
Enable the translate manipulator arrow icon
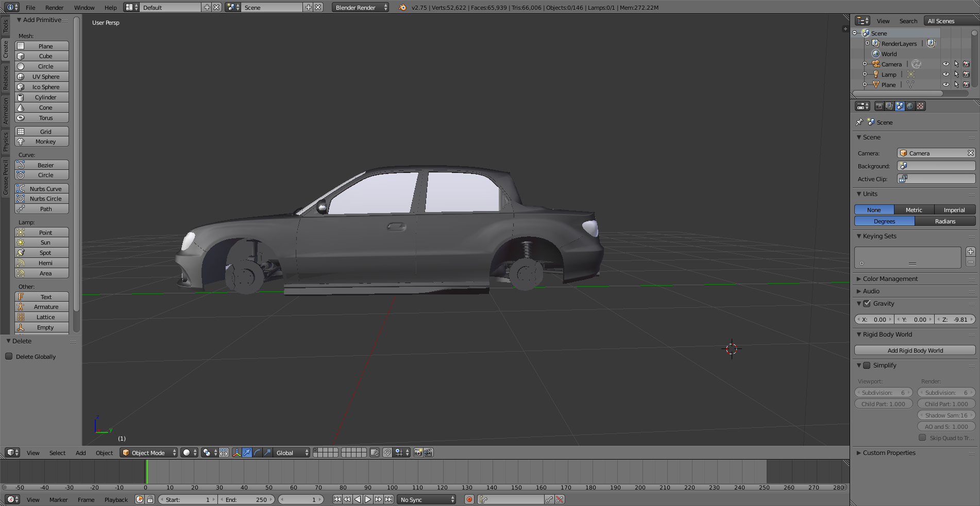[x=247, y=452]
